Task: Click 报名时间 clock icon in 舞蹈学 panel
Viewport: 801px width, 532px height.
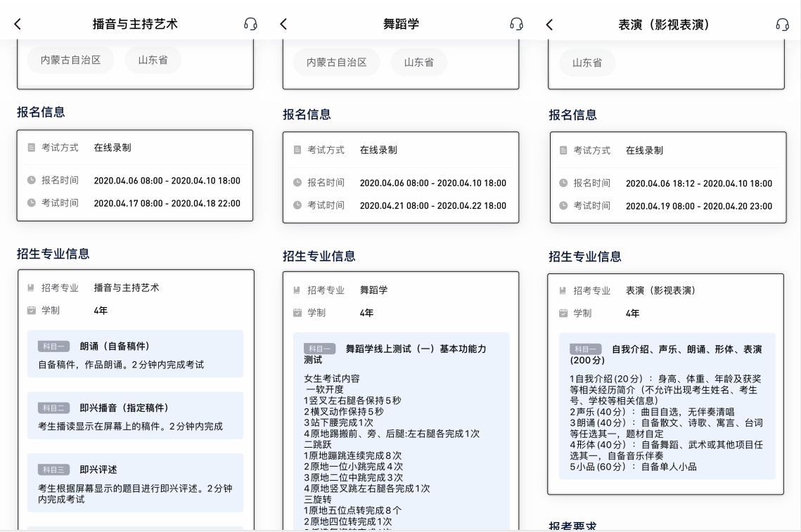Action: click(297, 183)
